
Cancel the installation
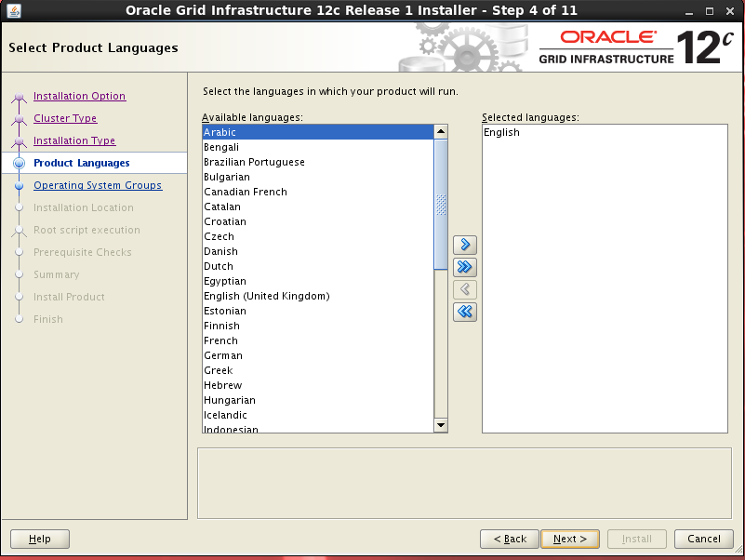coord(704,540)
